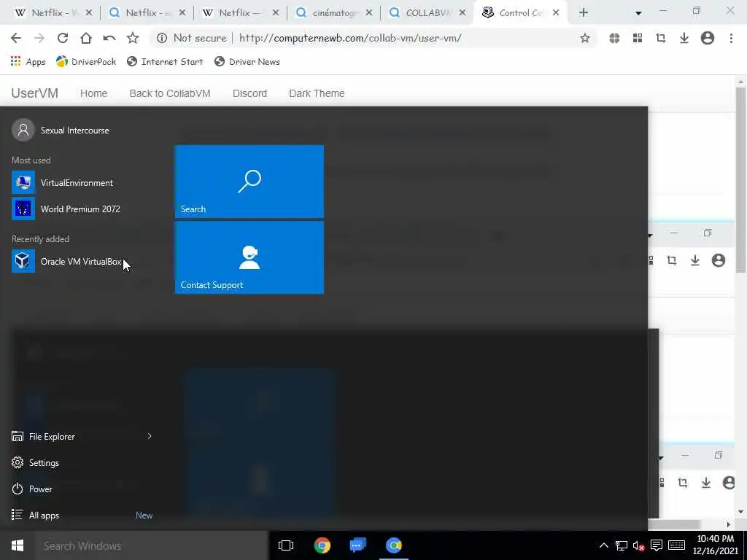Go back with the browser back arrow

(16, 38)
